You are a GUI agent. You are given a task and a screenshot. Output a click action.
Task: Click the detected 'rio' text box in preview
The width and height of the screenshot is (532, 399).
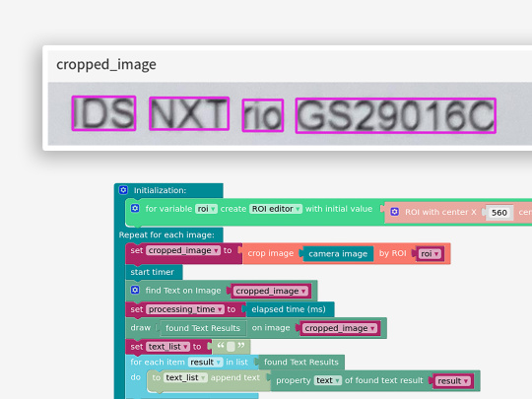(263, 115)
